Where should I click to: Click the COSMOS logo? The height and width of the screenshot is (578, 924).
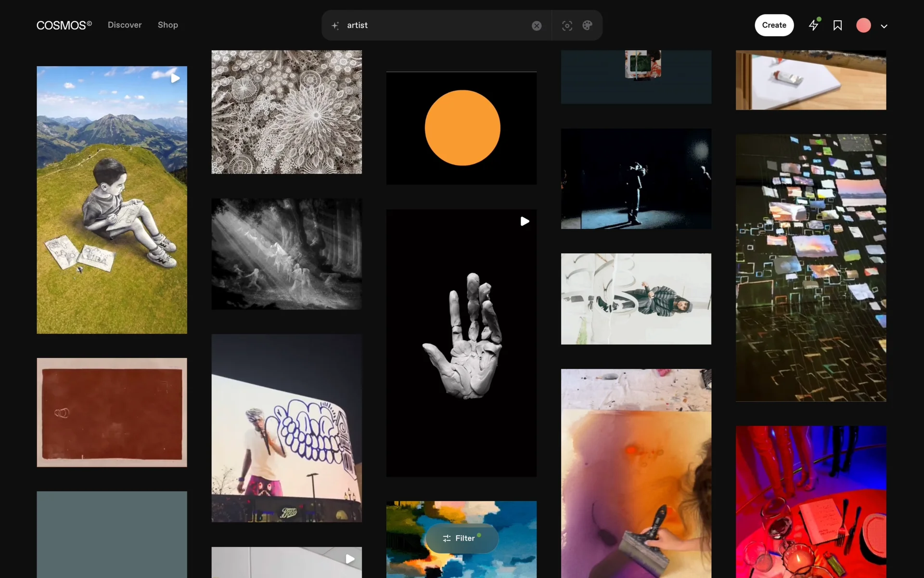(x=64, y=25)
